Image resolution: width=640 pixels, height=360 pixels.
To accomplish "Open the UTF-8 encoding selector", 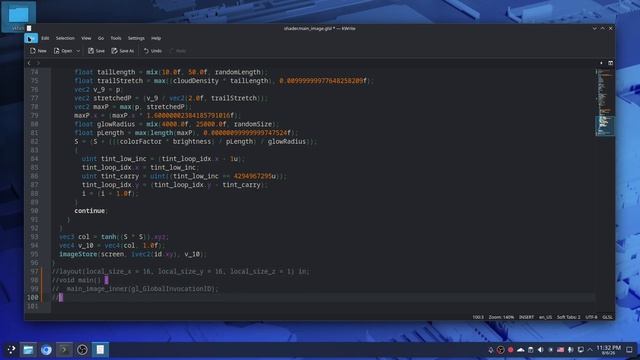I will point(591,317).
